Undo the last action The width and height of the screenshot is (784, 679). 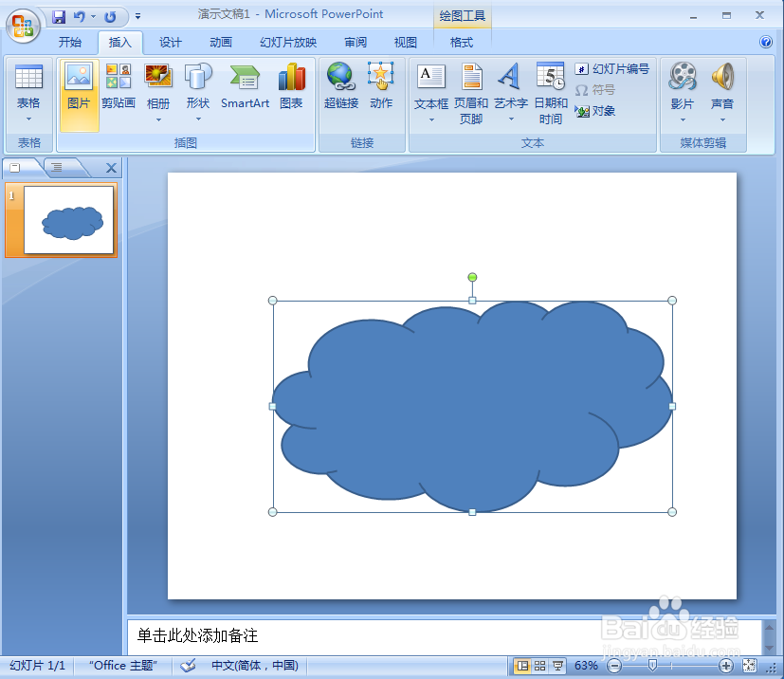coord(79,17)
